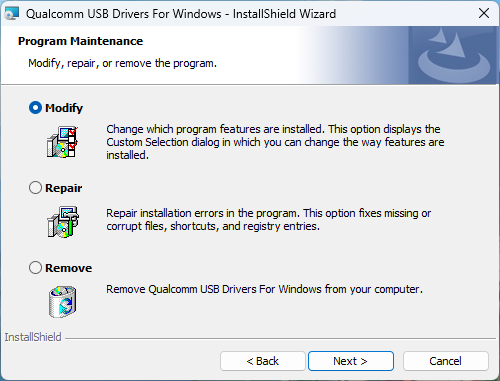Screen dimensions: 500x381
Task: Click the InstallShield label at bottom
Action: point(33,337)
